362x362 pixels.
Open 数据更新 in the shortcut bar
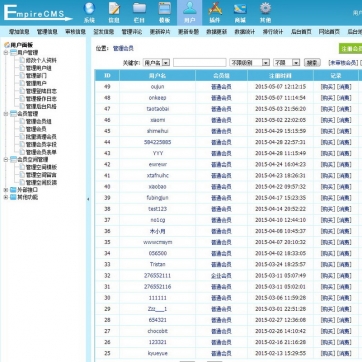pos(217,32)
